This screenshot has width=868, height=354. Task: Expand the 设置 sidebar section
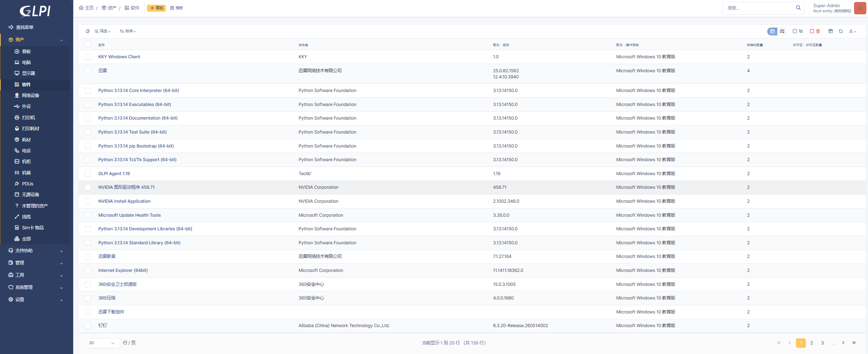coord(35,299)
